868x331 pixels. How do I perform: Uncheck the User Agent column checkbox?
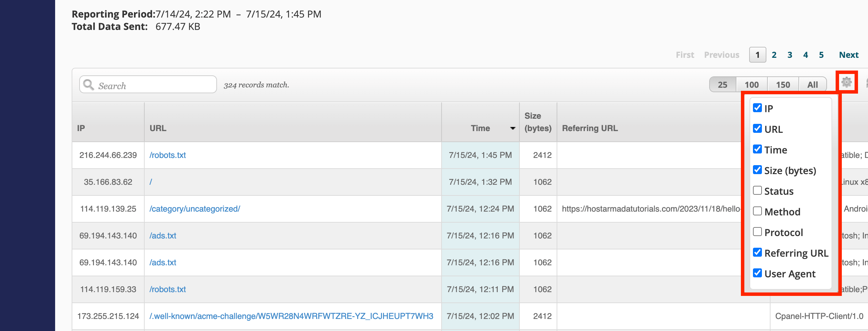tap(757, 273)
